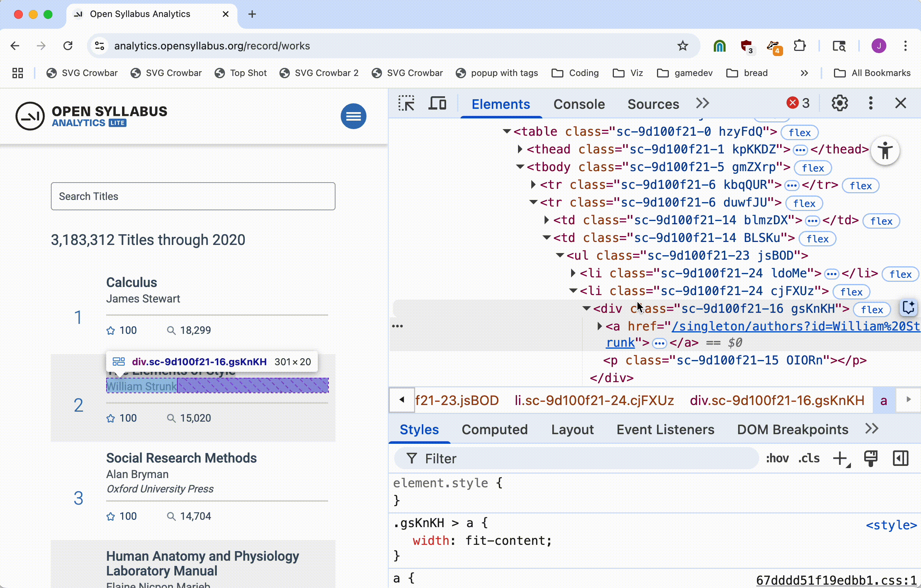Open the style source link
Viewport: 921px width, 588px height.
pyautogui.click(x=891, y=525)
